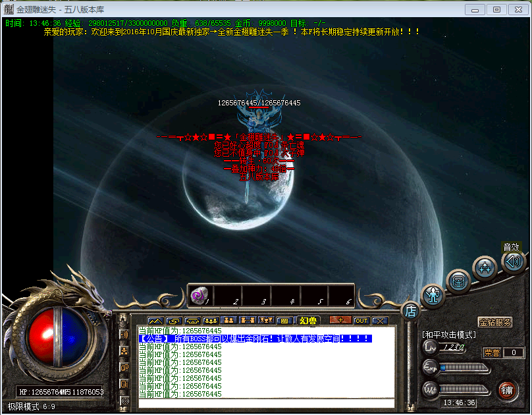
Task: Click the orange plus button
Action: 340,320
